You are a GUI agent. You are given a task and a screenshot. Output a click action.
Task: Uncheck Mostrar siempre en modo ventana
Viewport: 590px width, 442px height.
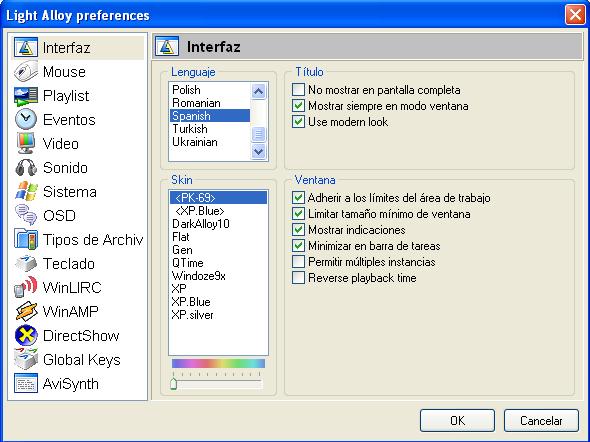click(298, 106)
